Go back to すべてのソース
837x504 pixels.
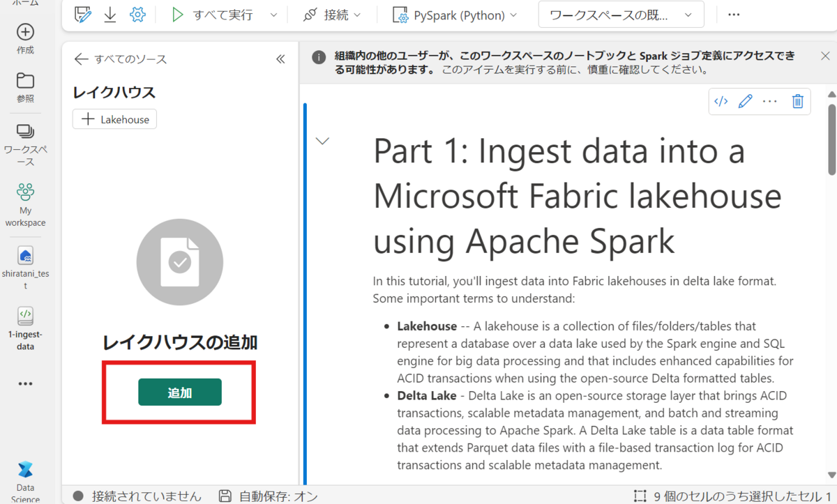(121, 59)
